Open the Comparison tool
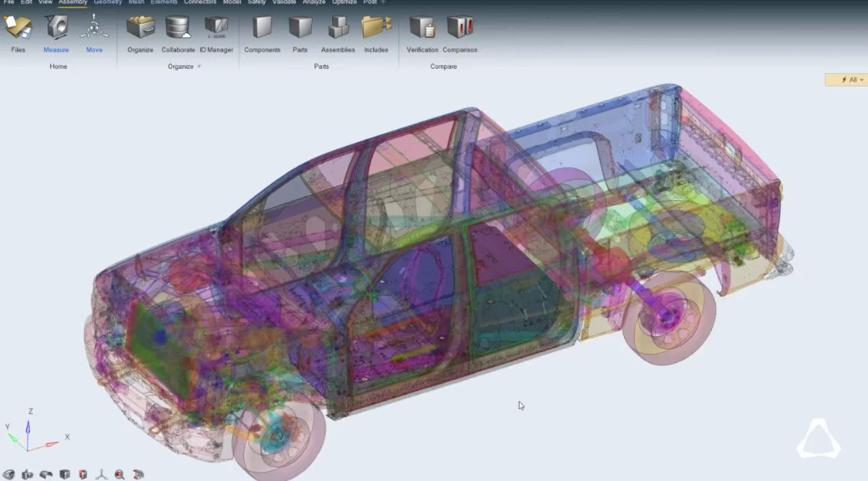This screenshot has height=481, width=868. tap(459, 31)
